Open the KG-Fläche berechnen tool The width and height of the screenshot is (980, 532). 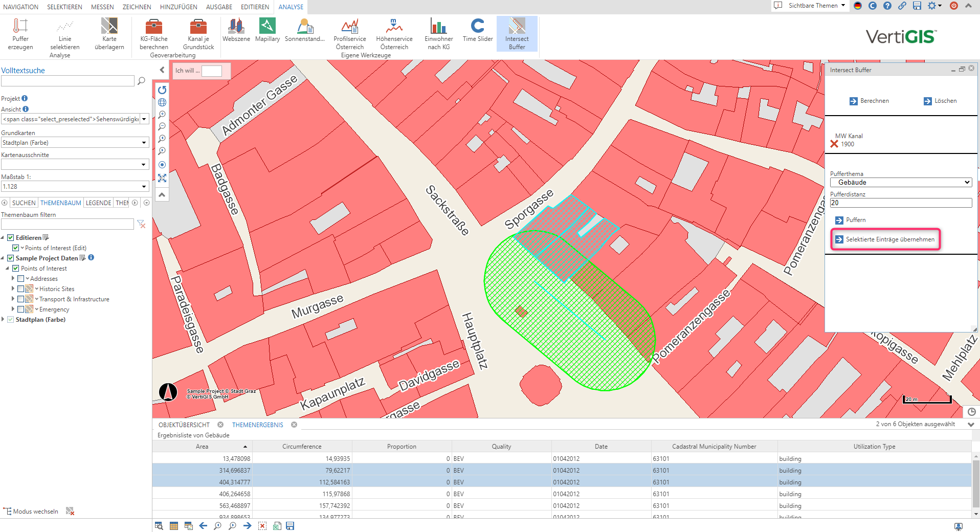[154, 26]
